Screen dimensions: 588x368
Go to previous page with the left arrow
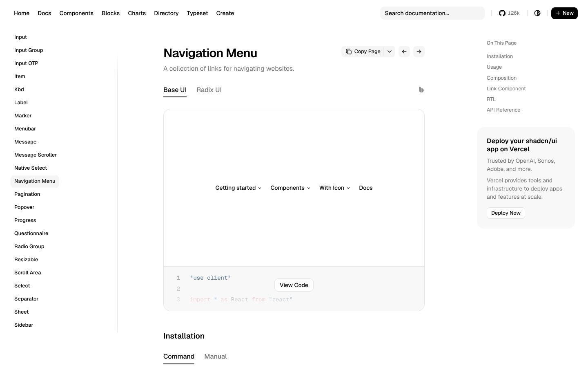(404, 52)
